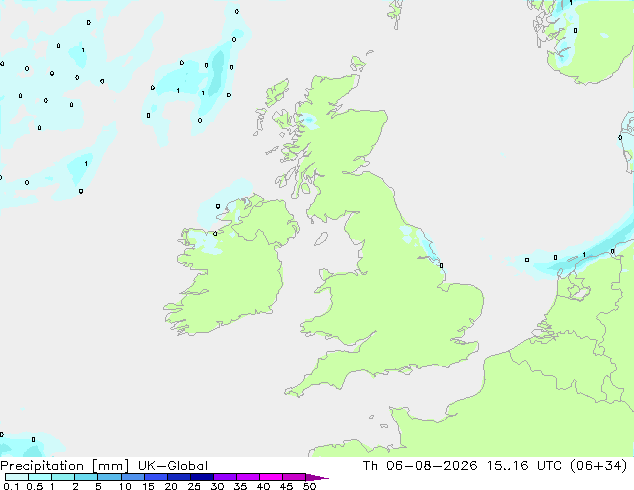Click the 1–2 mm legend swatch
The width and height of the screenshot is (634, 490).
(63, 477)
